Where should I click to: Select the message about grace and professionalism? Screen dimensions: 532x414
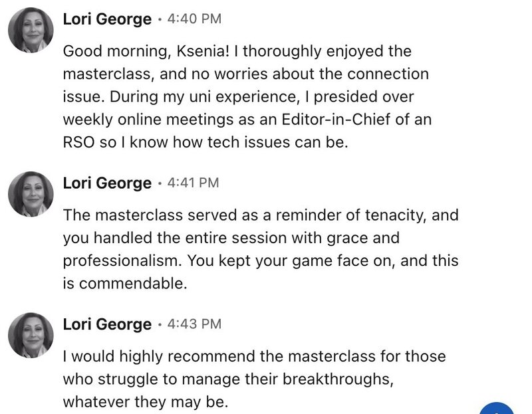(261, 249)
